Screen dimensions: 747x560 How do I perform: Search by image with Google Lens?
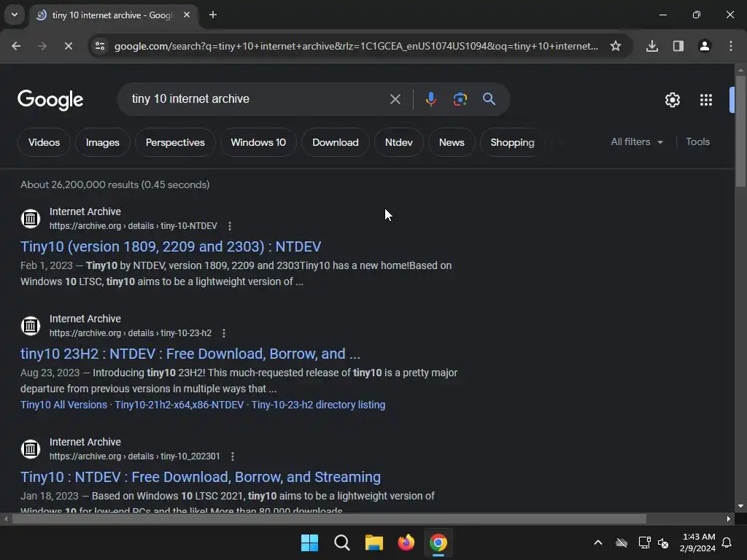[x=460, y=99]
